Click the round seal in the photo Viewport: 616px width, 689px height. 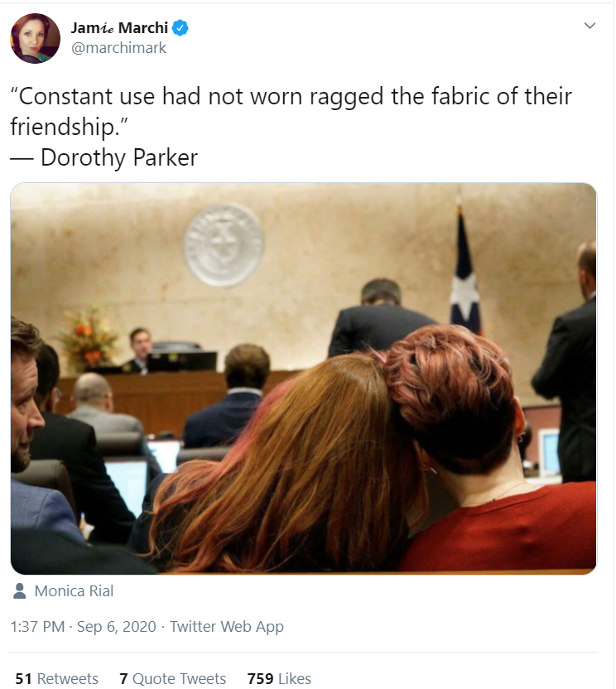224,245
